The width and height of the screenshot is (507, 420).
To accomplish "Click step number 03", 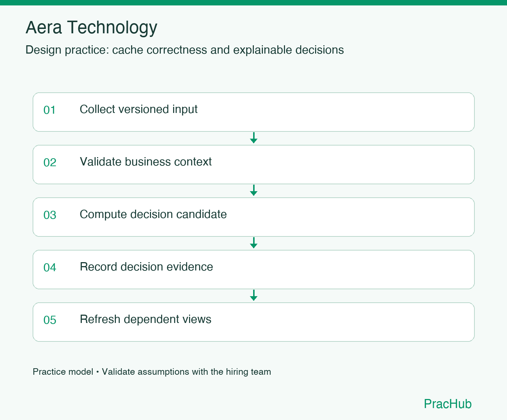I will [x=50, y=215].
